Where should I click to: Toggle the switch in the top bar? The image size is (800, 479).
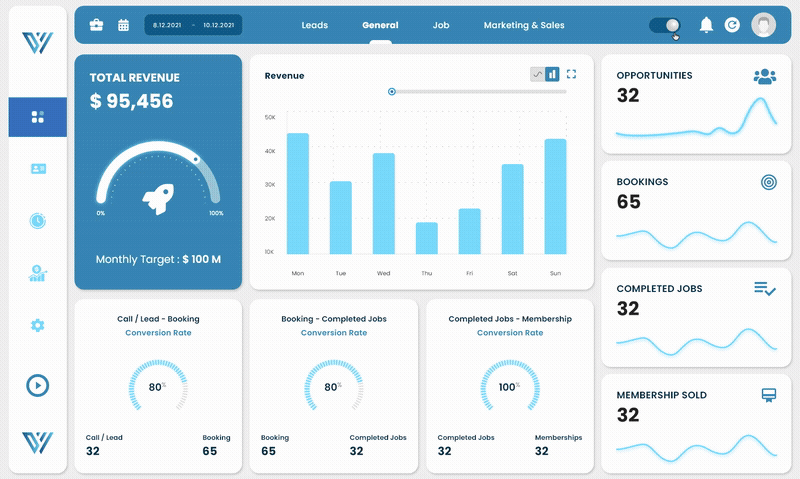[x=664, y=25]
